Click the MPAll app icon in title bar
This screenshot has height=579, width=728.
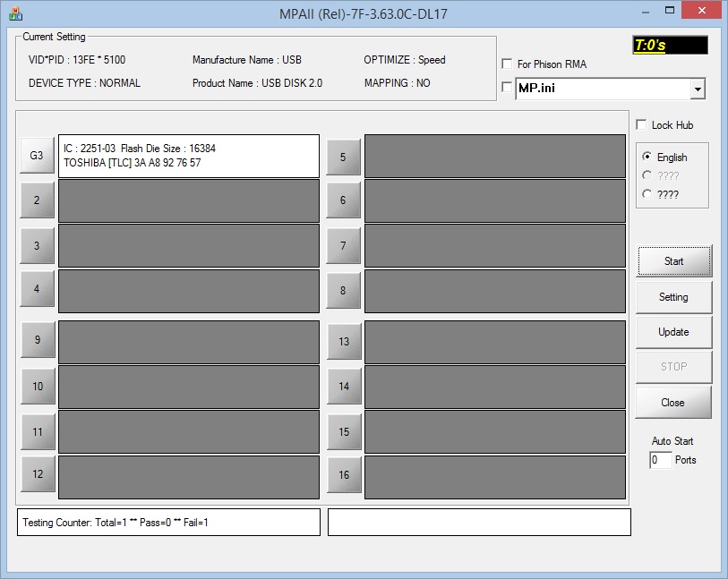tap(15, 14)
